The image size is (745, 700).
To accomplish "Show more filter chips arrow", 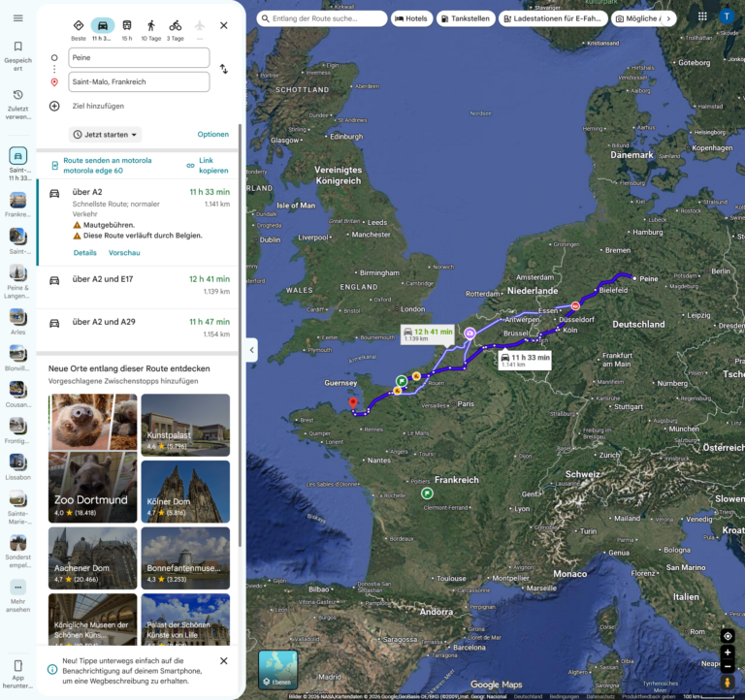I will [668, 18].
